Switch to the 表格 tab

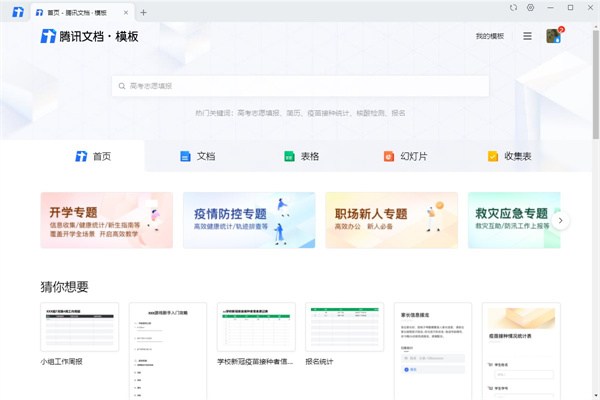[302, 156]
